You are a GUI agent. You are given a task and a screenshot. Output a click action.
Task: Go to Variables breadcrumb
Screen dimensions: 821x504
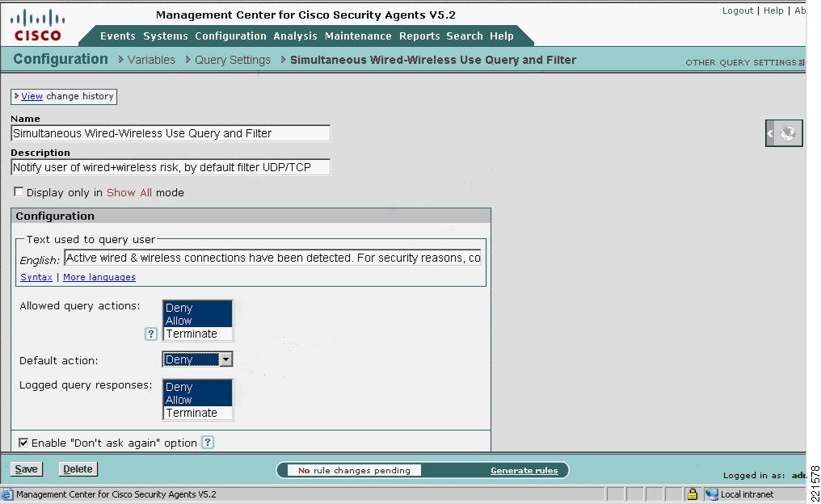tap(151, 61)
